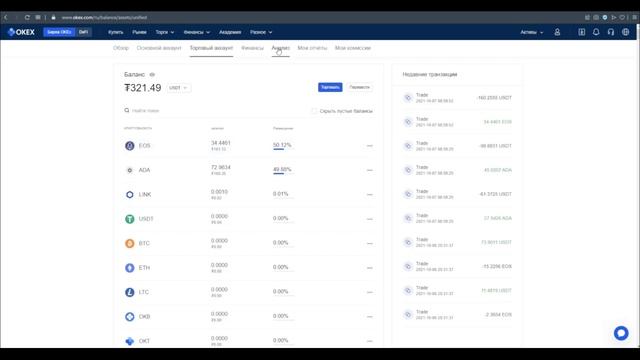Image resolution: width=640 pixels, height=360 pixels.
Task: Expand the Финансы header menu
Action: (197, 32)
